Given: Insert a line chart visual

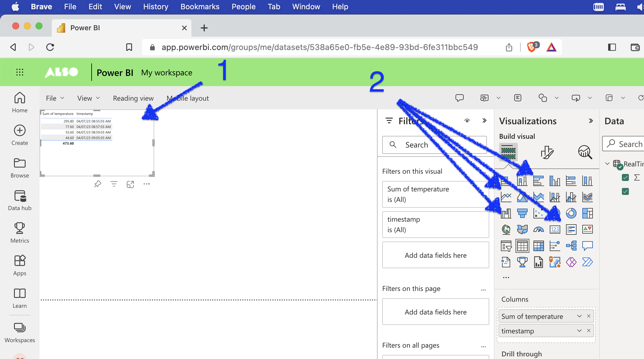Looking at the screenshot, I should (506, 197).
